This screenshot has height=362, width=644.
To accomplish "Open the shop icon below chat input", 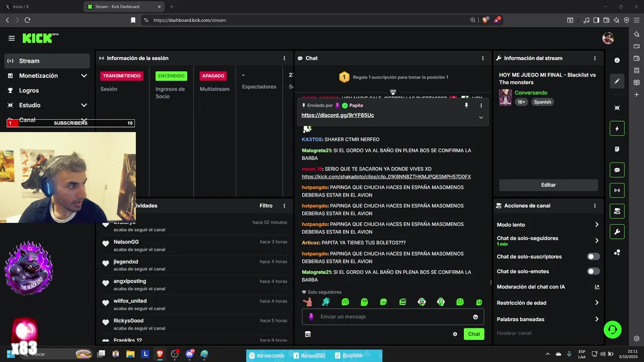I will (x=308, y=334).
